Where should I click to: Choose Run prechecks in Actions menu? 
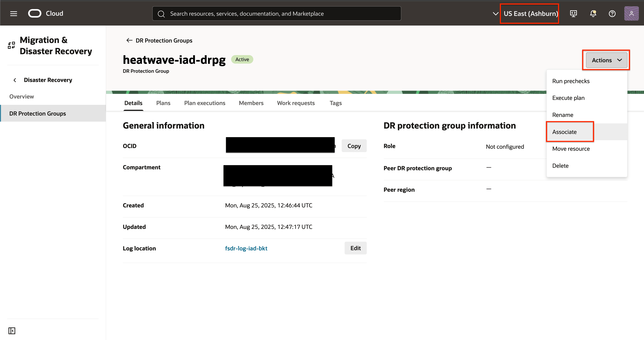click(571, 81)
